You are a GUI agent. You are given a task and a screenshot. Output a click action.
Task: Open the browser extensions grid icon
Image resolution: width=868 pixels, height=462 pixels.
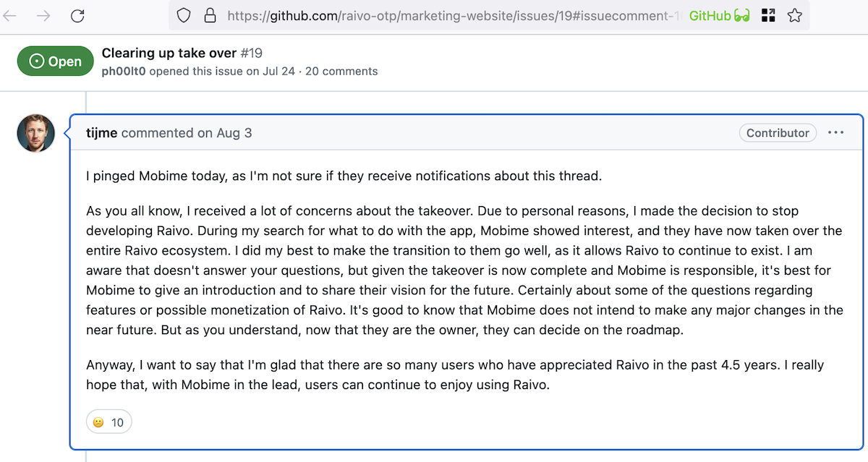coord(768,14)
